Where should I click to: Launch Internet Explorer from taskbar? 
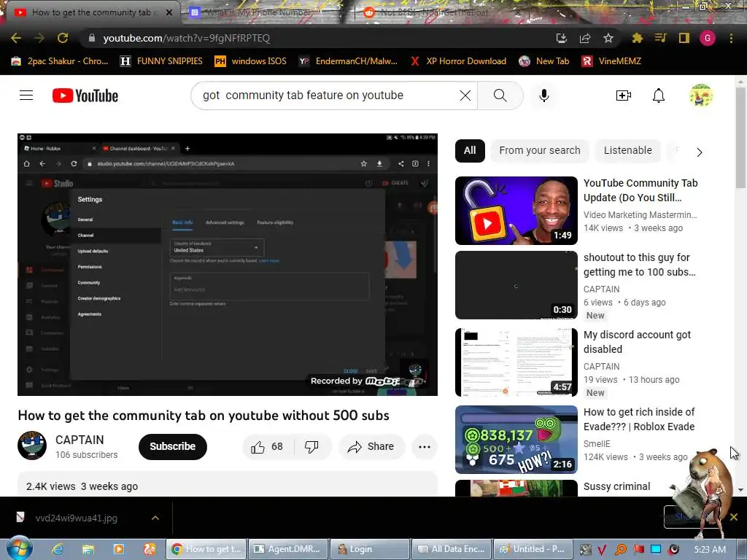click(58, 549)
